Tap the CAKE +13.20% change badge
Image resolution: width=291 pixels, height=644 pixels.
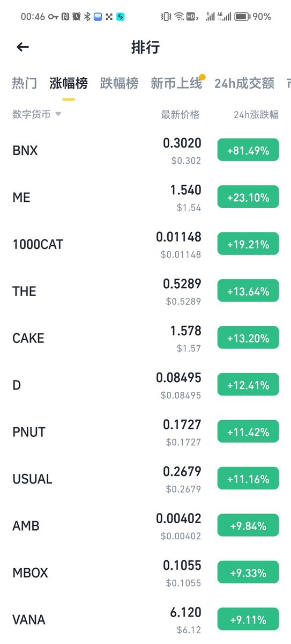coord(248,338)
